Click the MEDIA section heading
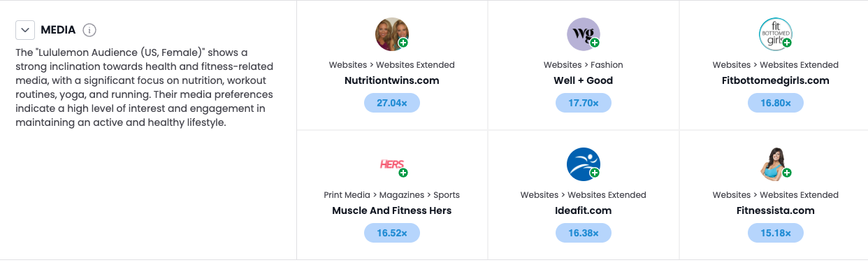This screenshot has height=265, width=868. pos(58,30)
